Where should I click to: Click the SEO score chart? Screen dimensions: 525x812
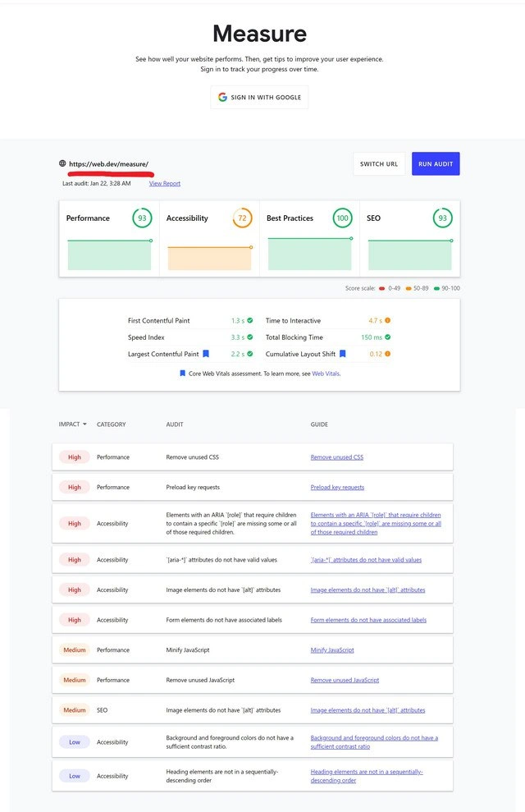coord(410,255)
